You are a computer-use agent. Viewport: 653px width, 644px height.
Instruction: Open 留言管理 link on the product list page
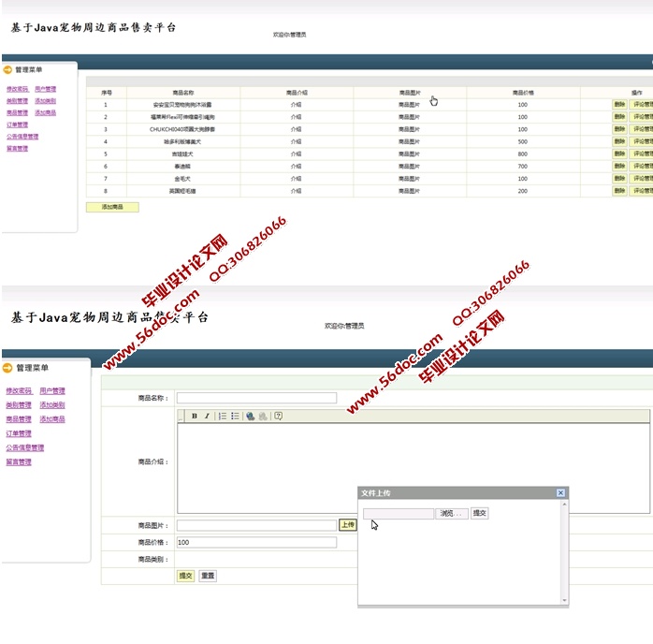[18, 148]
